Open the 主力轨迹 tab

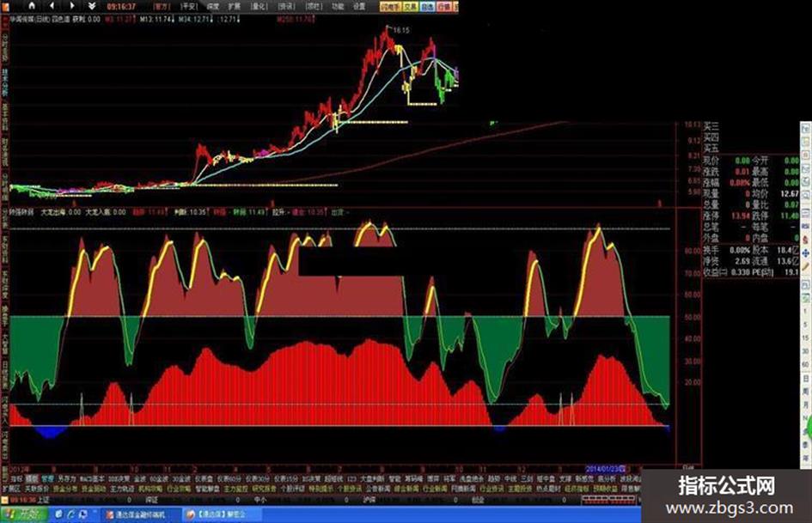point(122,489)
